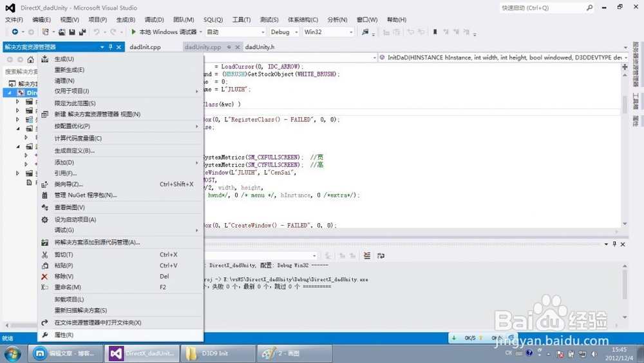Toggle word wrap icon in Output panel
644x363 pixels.
tap(381, 256)
